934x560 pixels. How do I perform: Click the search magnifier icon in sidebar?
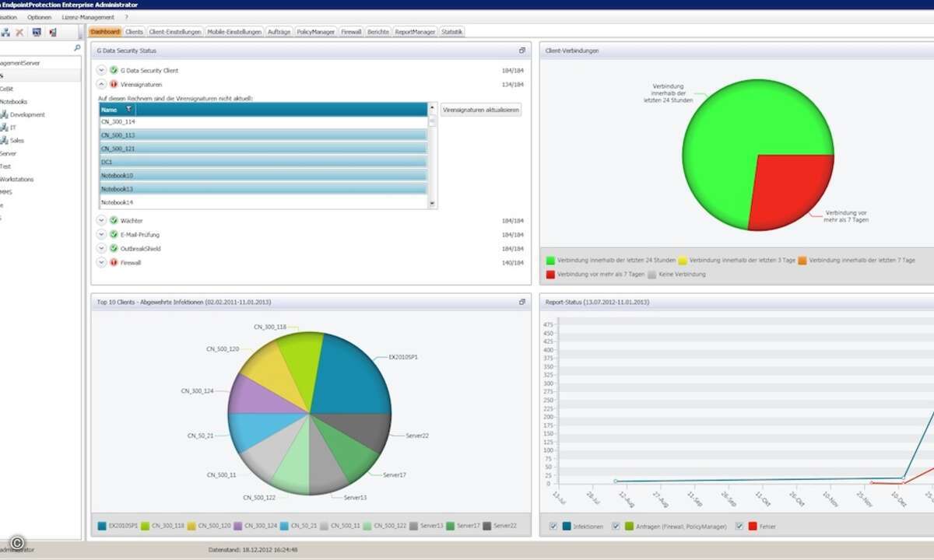(x=76, y=48)
